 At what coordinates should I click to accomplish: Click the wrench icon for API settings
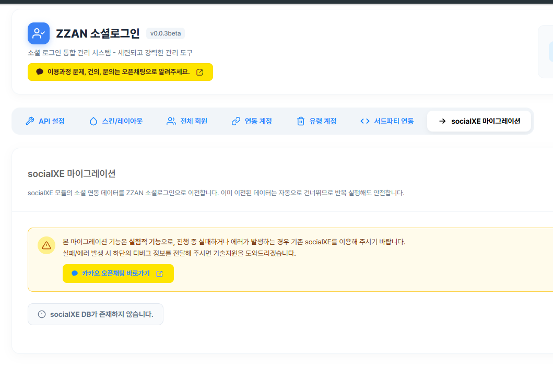(x=30, y=121)
